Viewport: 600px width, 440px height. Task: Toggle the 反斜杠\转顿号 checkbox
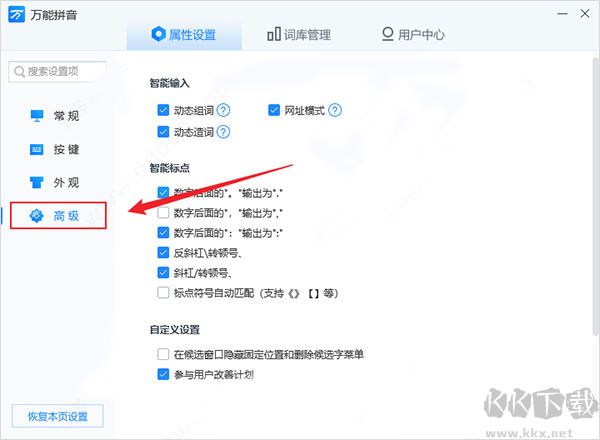[x=163, y=252]
